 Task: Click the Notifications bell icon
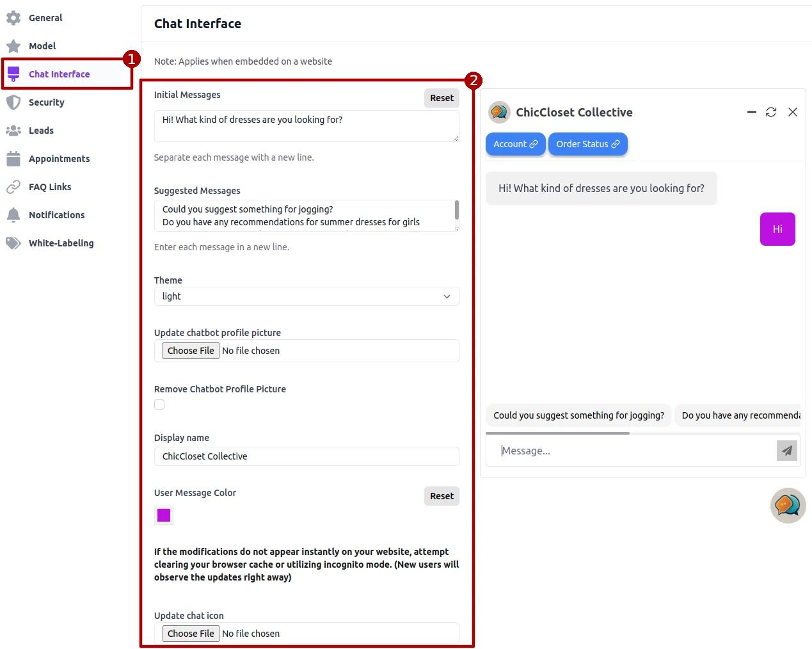tap(13, 215)
